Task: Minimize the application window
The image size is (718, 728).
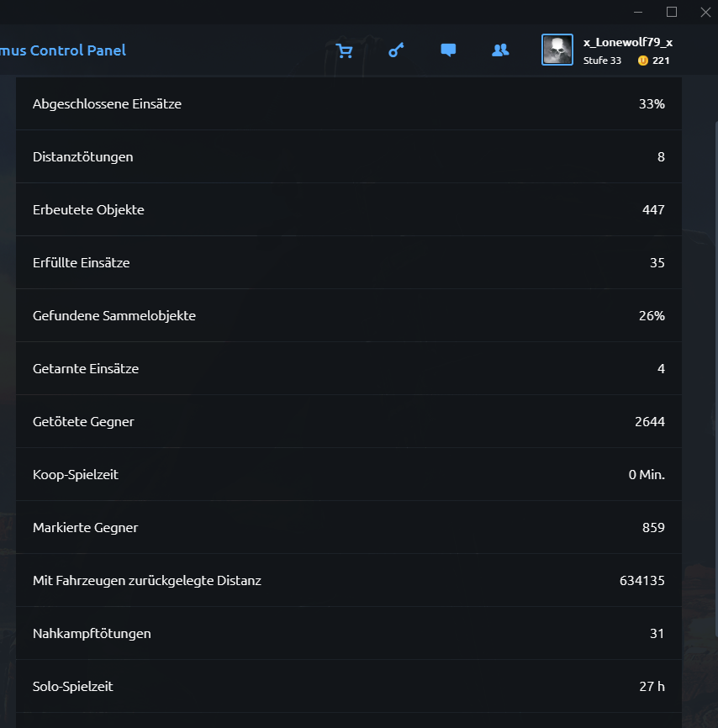Action: click(x=638, y=12)
